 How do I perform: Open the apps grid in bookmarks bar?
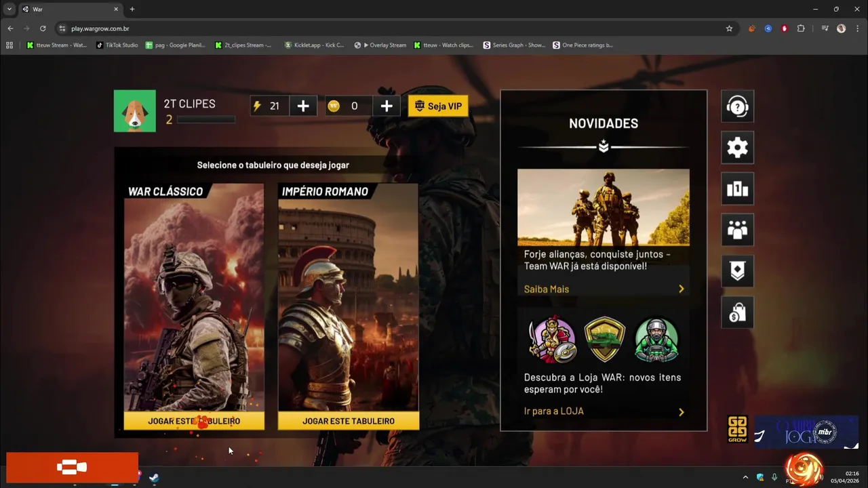click(9, 45)
